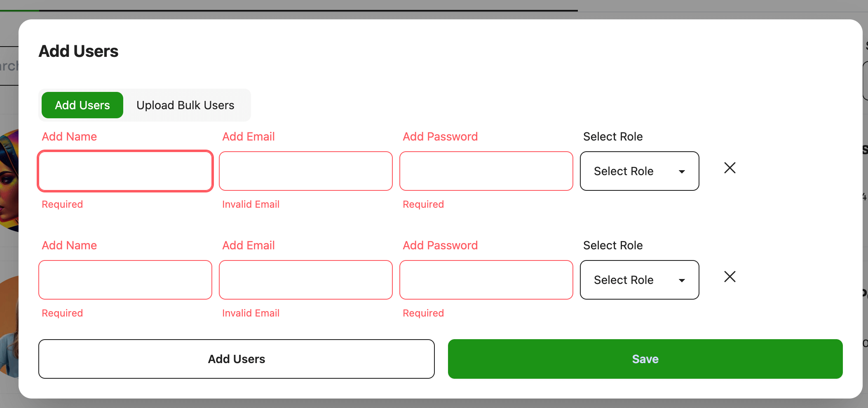Focus the first row Add Email field
The image size is (868, 408).
pyautogui.click(x=306, y=171)
